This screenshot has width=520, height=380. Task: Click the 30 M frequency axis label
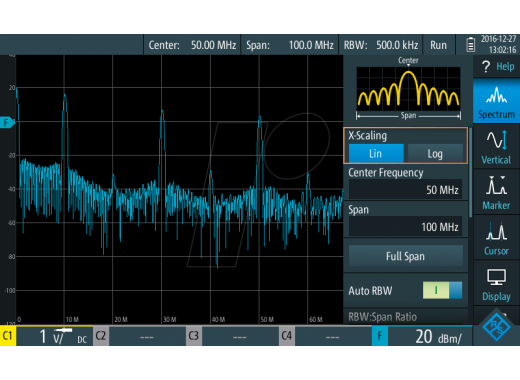point(170,319)
